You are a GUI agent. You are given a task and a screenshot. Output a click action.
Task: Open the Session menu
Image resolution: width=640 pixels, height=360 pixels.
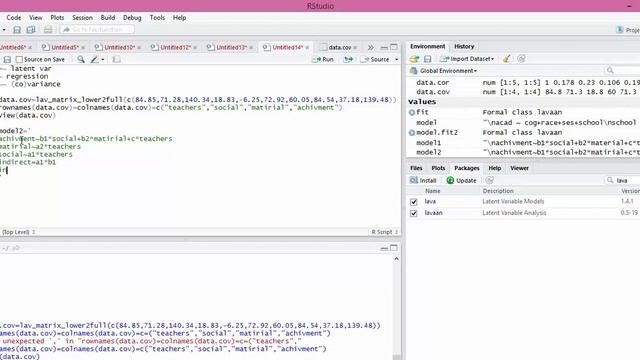82,18
